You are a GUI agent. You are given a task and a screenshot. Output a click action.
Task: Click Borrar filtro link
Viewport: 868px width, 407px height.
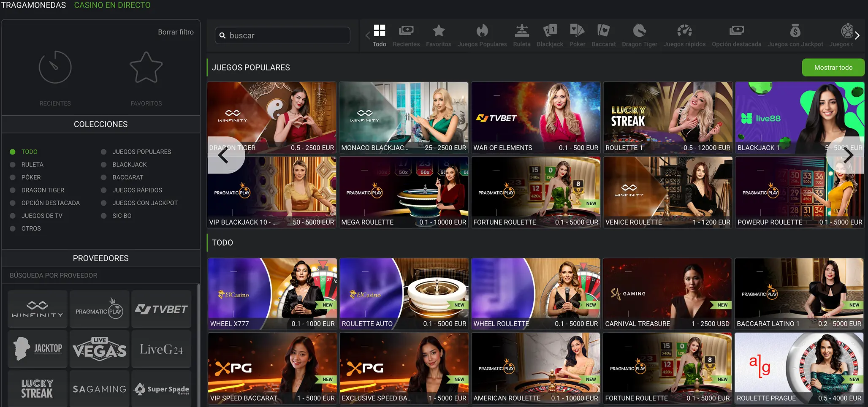176,32
